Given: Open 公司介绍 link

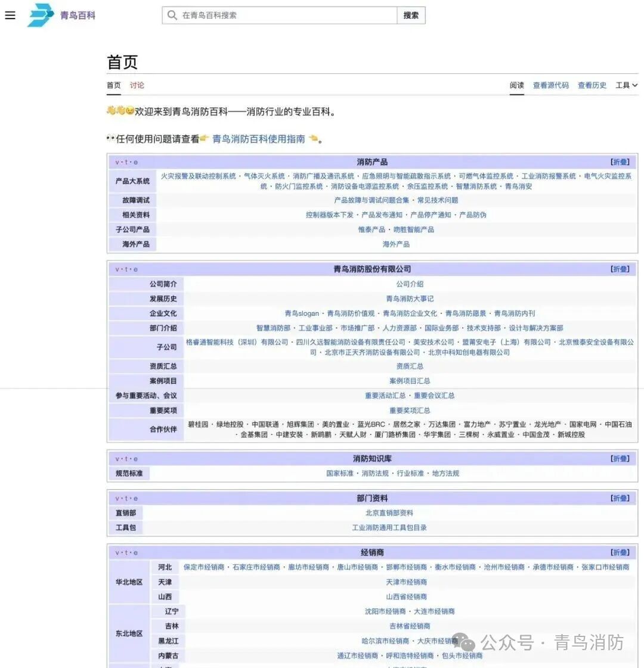Looking at the screenshot, I should pos(410,284).
